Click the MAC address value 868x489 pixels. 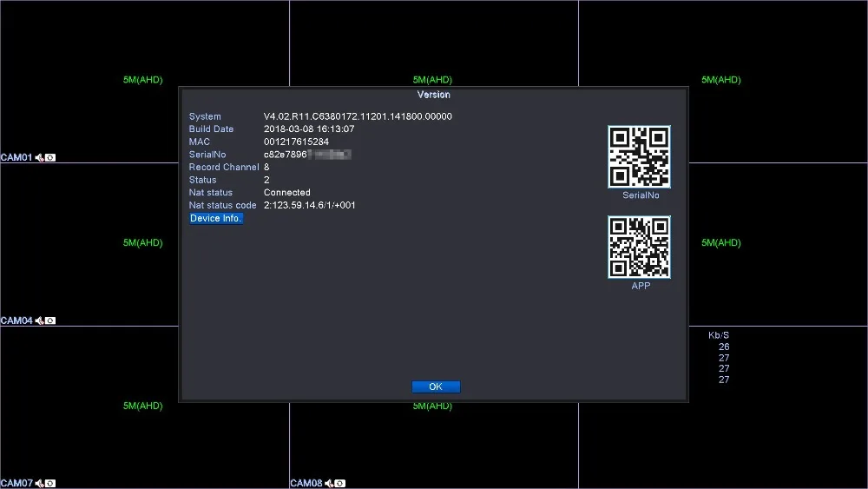(x=296, y=142)
